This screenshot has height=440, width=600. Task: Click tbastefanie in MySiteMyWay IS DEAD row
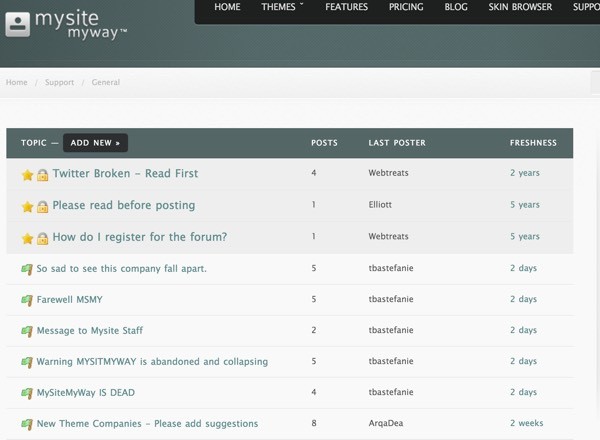(x=391, y=392)
